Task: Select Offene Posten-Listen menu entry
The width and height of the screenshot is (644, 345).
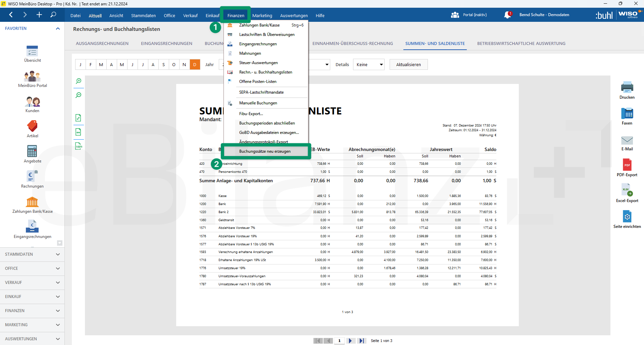Action: [266, 82]
